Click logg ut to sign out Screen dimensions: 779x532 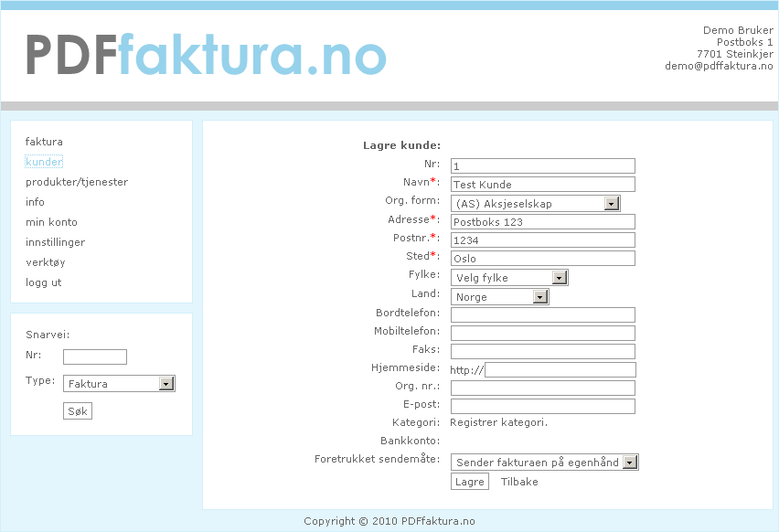pos(44,282)
